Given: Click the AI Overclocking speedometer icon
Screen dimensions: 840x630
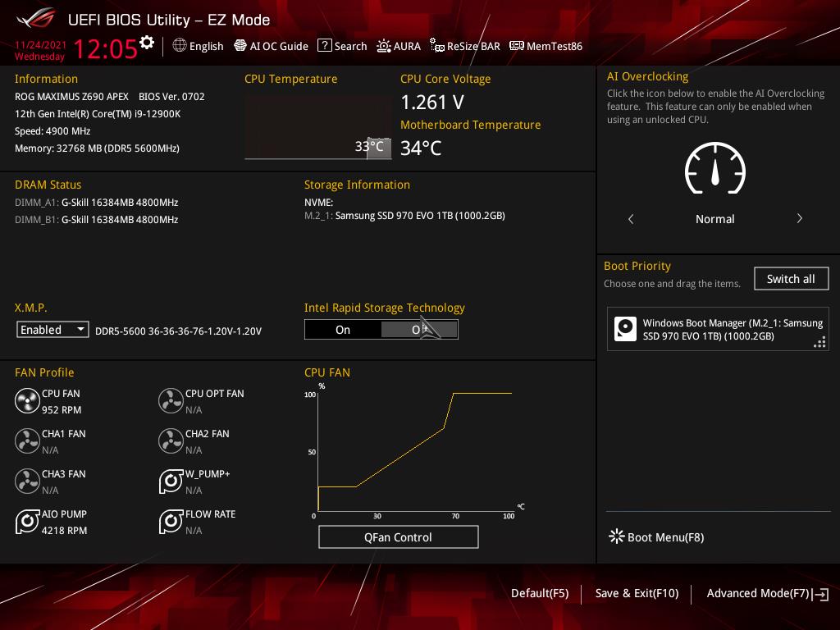Looking at the screenshot, I should tap(714, 170).
